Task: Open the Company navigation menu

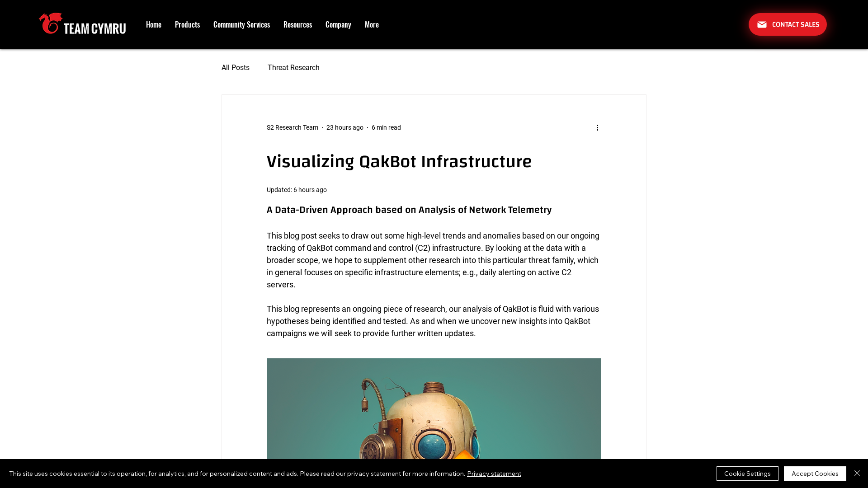Action: click(338, 24)
